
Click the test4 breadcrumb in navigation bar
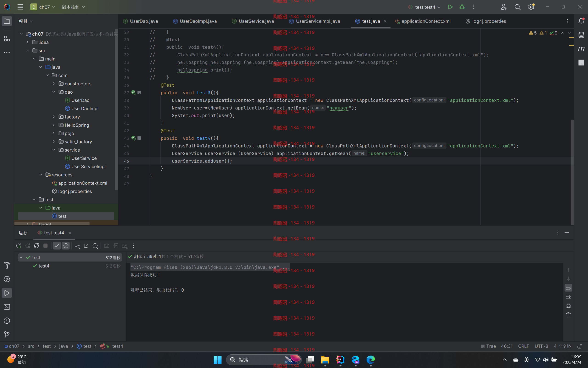pyautogui.click(x=118, y=346)
